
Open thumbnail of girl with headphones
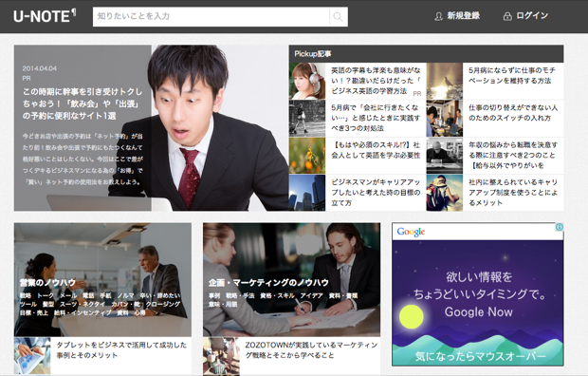point(307,81)
